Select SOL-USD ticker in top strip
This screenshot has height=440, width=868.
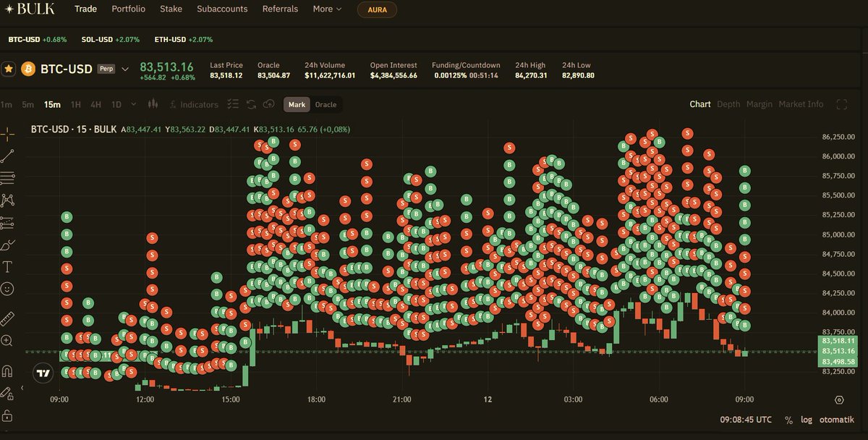click(x=110, y=39)
